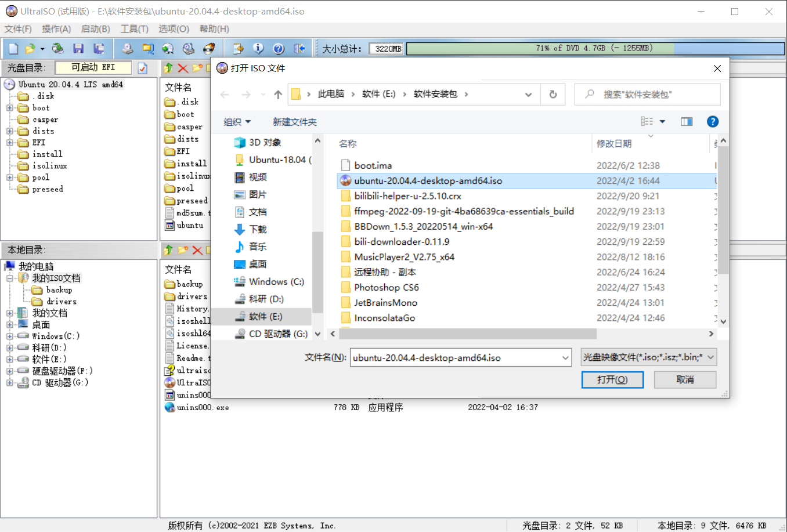Click the DVD capacity usage bar
This screenshot has height=532, width=787.
click(x=594, y=49)
